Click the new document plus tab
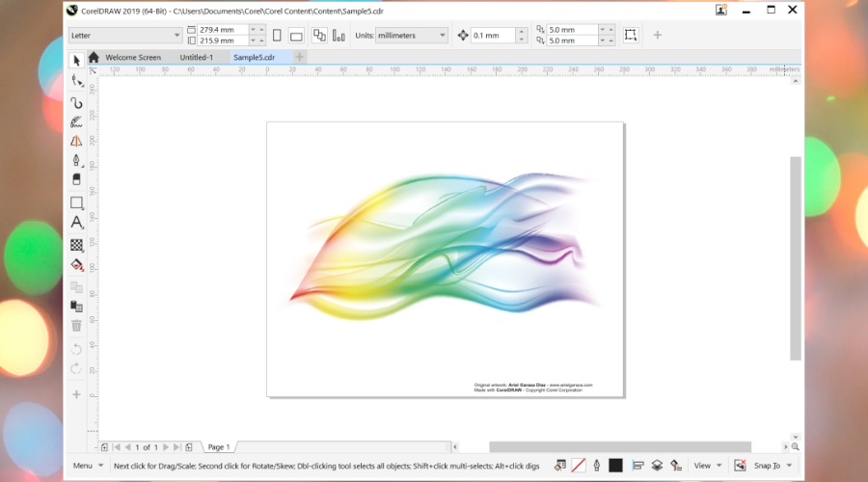868x482 pixels. (x=300, y=57)
